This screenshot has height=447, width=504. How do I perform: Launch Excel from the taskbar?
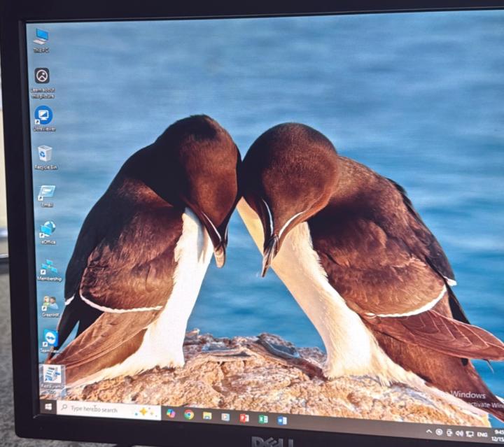pyautogui.click(x=263, y=419)
